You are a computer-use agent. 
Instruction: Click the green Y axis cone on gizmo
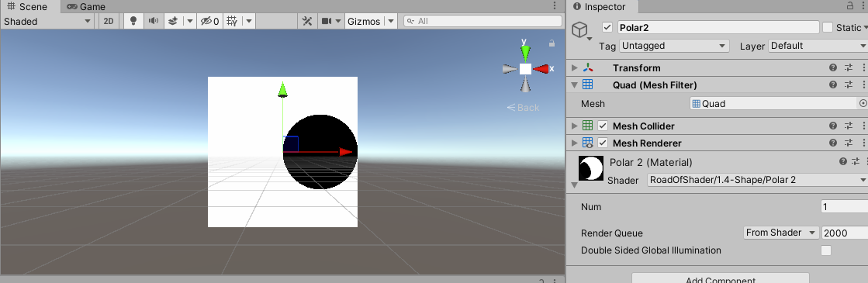pos(525,53)
